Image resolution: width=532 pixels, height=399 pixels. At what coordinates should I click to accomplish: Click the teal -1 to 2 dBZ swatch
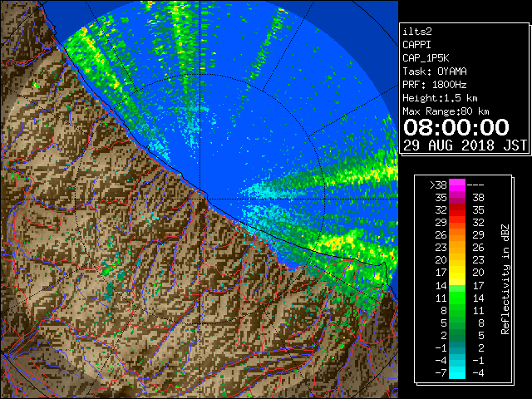[x=457, y=347]
